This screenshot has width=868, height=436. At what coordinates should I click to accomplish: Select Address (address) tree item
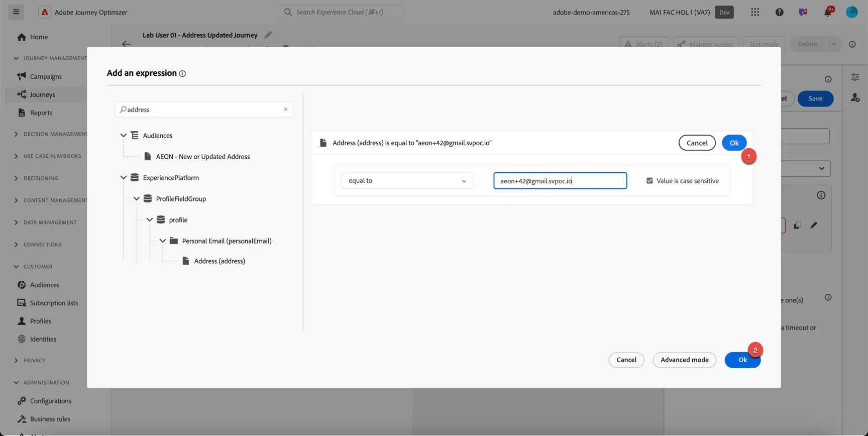[220, 261]
